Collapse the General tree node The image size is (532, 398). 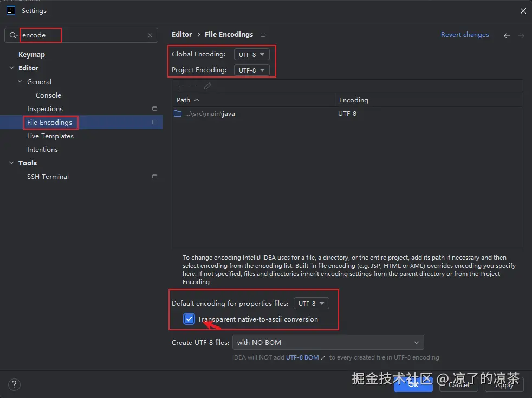(21, 81)
